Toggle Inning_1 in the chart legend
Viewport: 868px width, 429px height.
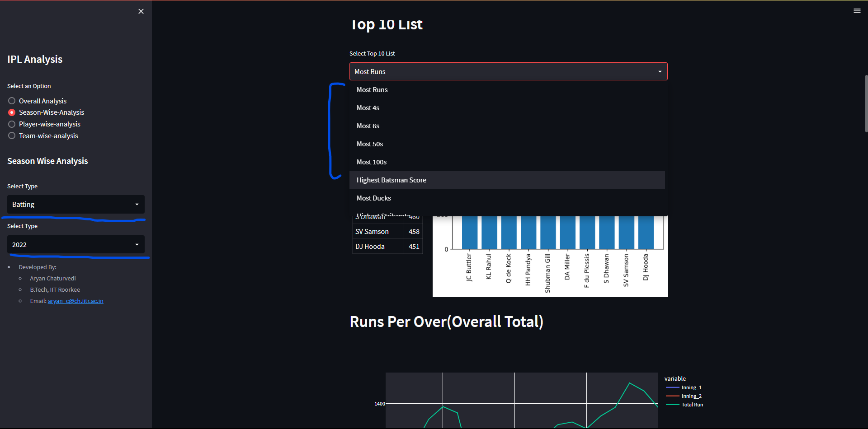coord(691,387)
